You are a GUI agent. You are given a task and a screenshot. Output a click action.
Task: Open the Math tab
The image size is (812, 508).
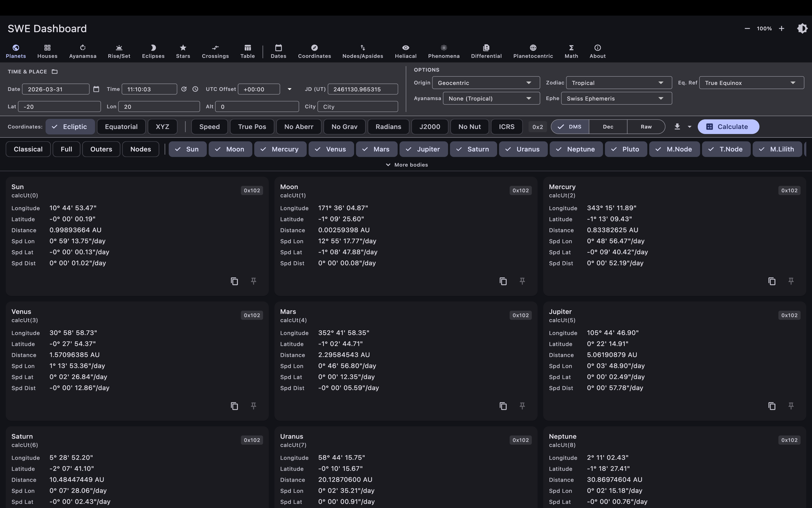click(572, 51)
